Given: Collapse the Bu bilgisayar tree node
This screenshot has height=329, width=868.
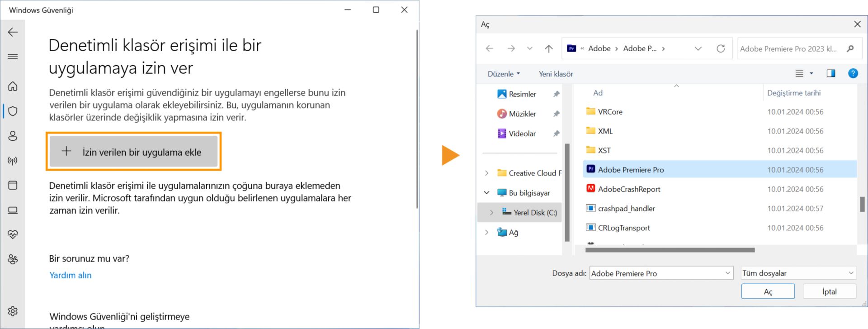Looking at the screenshot, I should pos(487,193).
